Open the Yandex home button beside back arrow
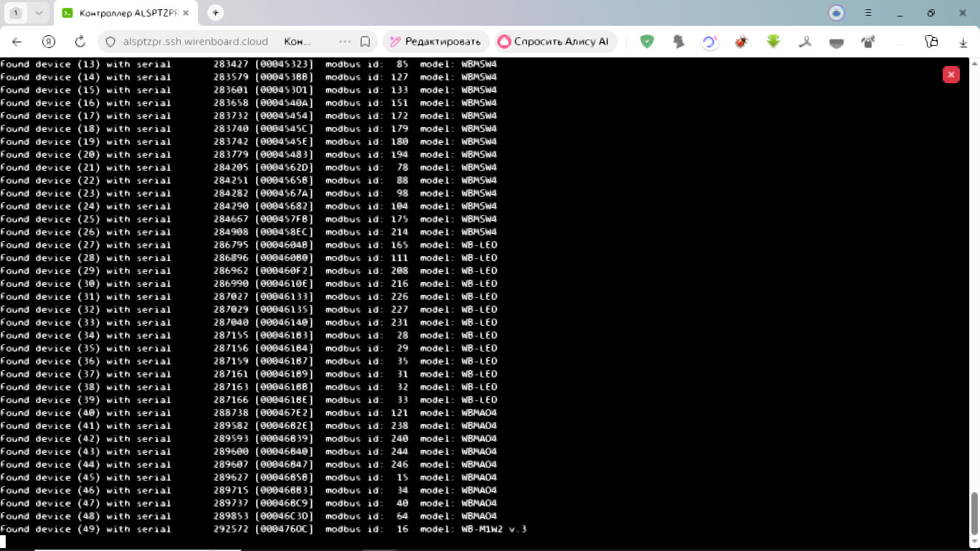980x551 pixels. click(x=49, y=42)
